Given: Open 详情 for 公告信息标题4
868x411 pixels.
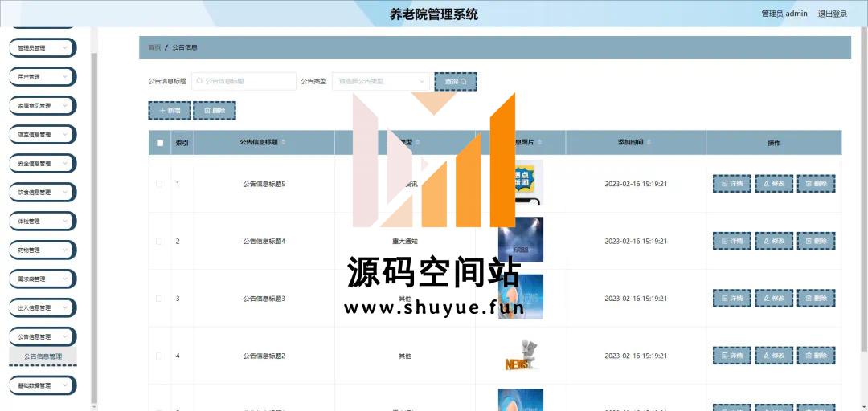Looking at the screenshot, I should pyautogui.click(x=732, y=241).
